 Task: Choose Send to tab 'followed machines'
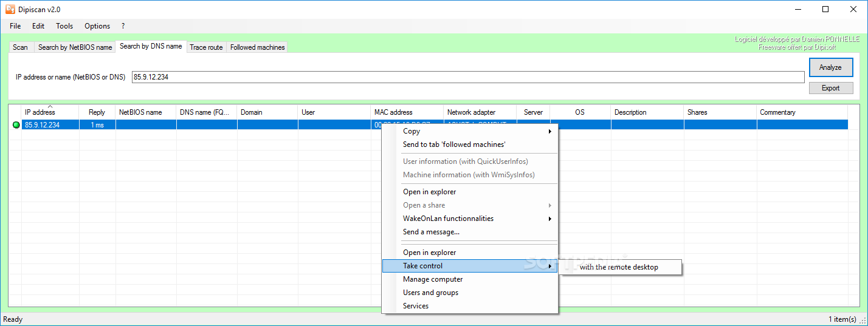[454, 144]
